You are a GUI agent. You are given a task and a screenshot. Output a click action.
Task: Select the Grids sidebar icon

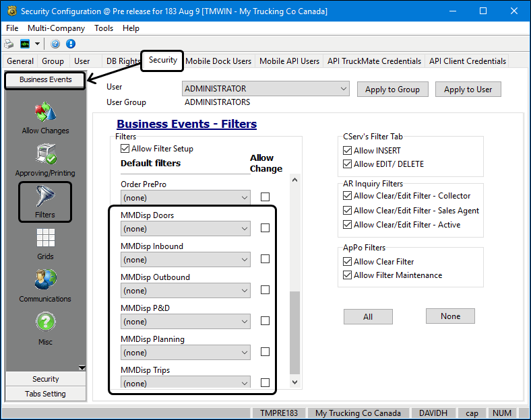pos(45,244)
